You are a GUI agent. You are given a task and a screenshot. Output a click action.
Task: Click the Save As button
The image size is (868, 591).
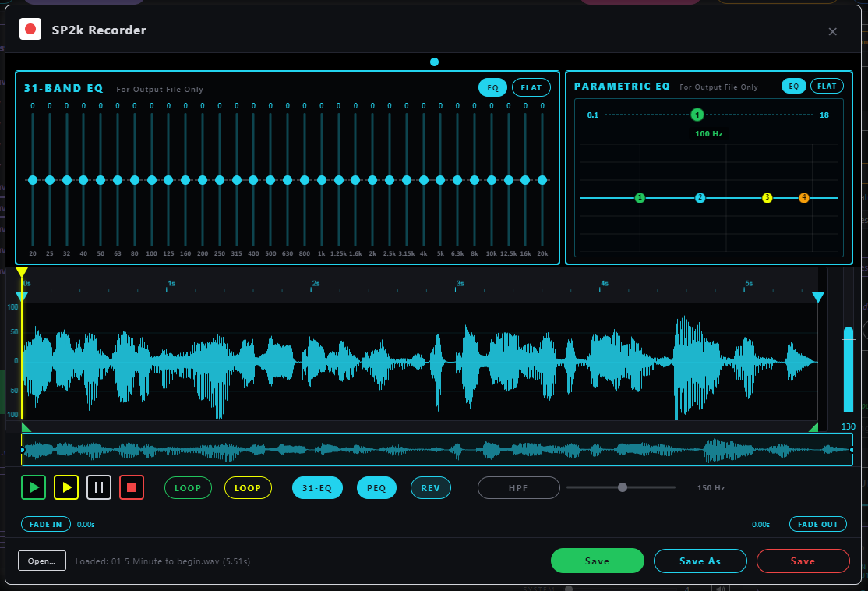pyautogui.click(x=700, y=561)
